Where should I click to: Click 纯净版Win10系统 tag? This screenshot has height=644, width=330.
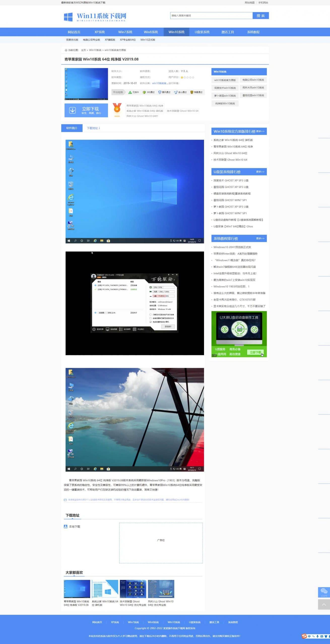225,103
